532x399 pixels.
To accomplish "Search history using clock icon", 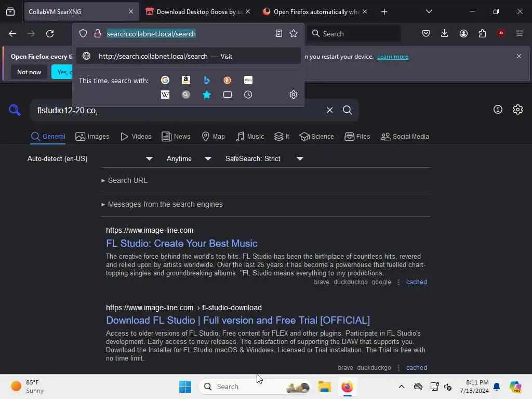I will 248,95.
